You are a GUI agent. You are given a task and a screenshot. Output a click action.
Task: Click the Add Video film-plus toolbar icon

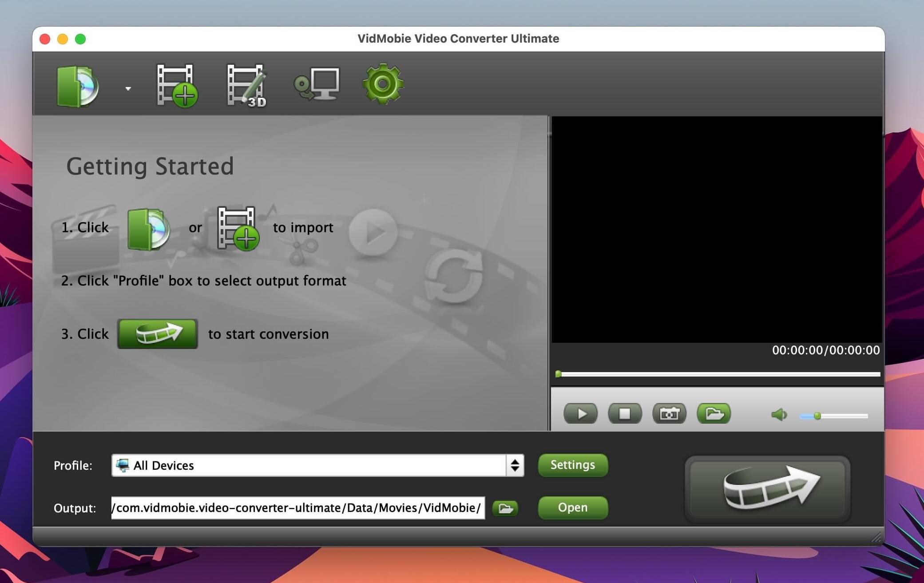(177, 85)
